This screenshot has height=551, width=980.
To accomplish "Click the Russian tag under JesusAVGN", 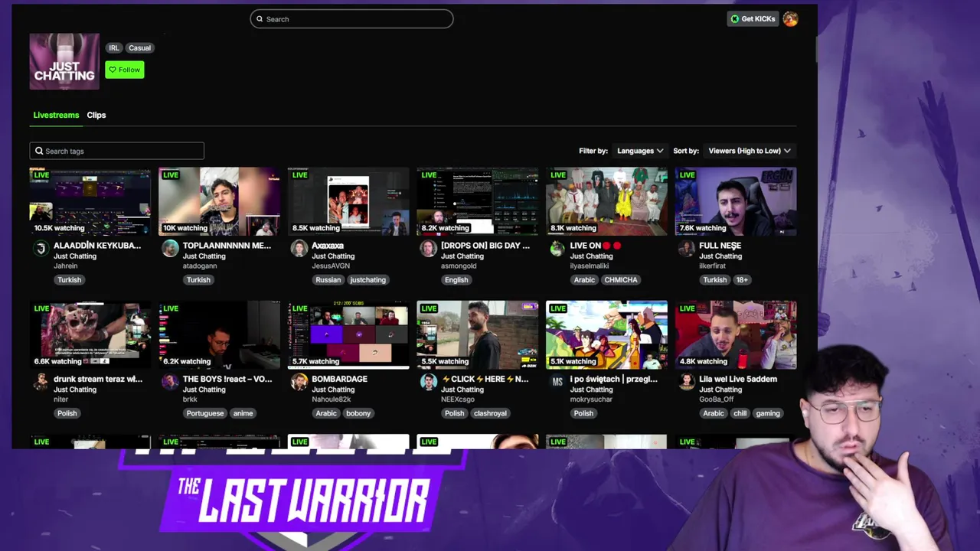I will tap(328, 280).
